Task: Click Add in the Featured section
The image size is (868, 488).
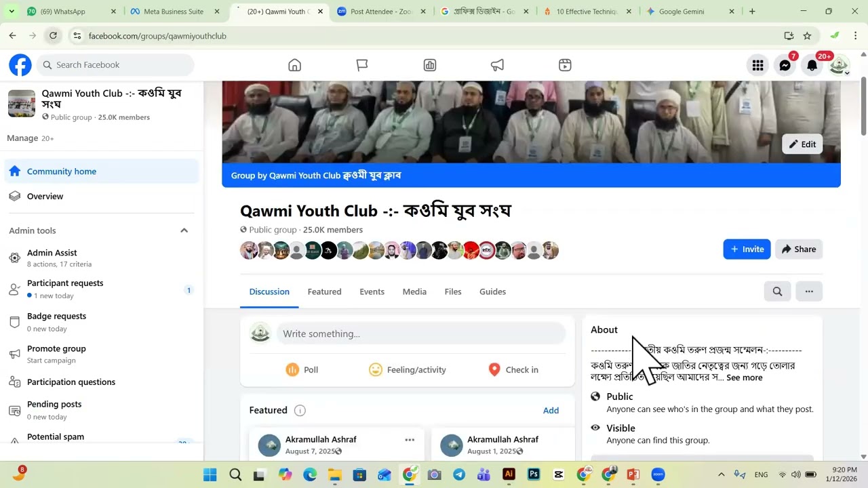Action: (x=551, y=410)
